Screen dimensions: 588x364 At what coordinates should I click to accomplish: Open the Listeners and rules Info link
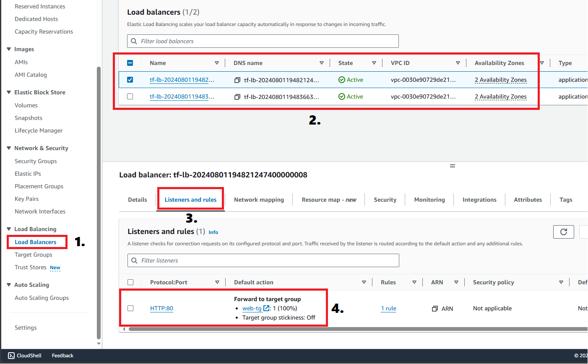pyautogui.click(x=213, y=232)
